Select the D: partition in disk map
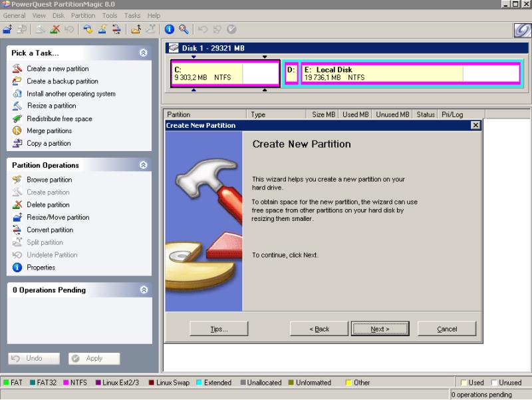 291,73
